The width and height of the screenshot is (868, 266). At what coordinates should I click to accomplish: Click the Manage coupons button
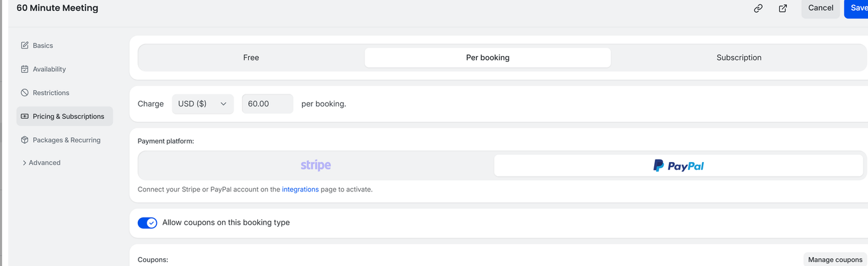tap(835, 259)
